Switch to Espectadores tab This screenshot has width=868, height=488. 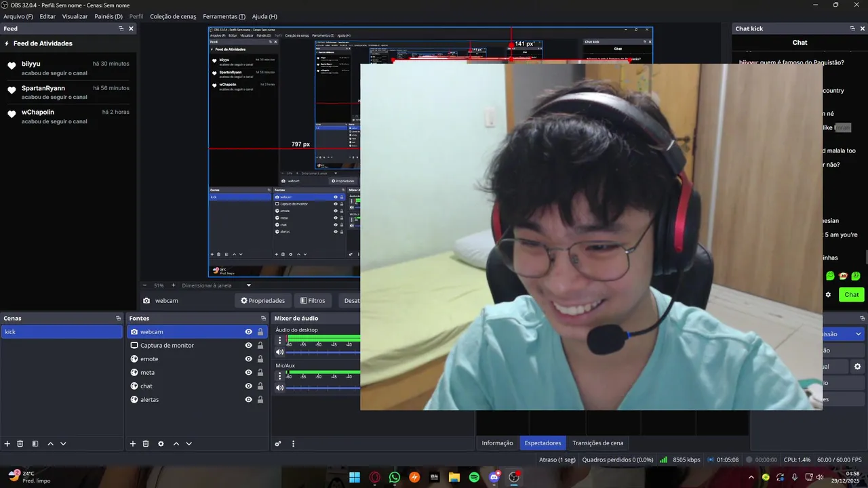click(542, 443)
